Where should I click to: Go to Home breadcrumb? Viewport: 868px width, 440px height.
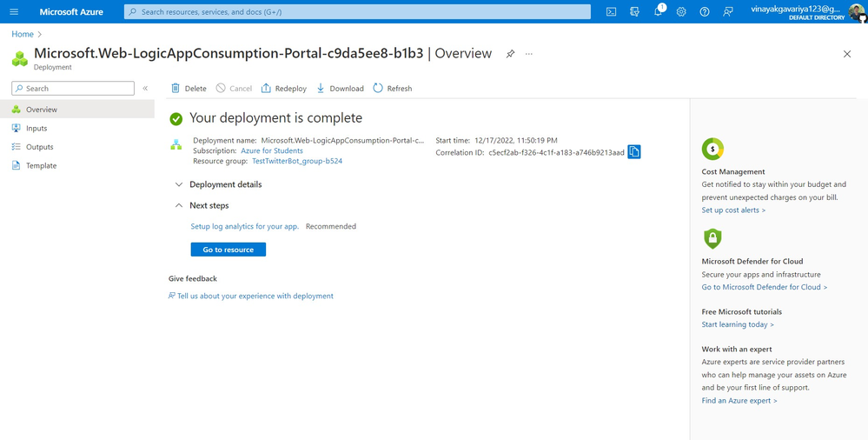pyautogui.click(x=23, y=34)
